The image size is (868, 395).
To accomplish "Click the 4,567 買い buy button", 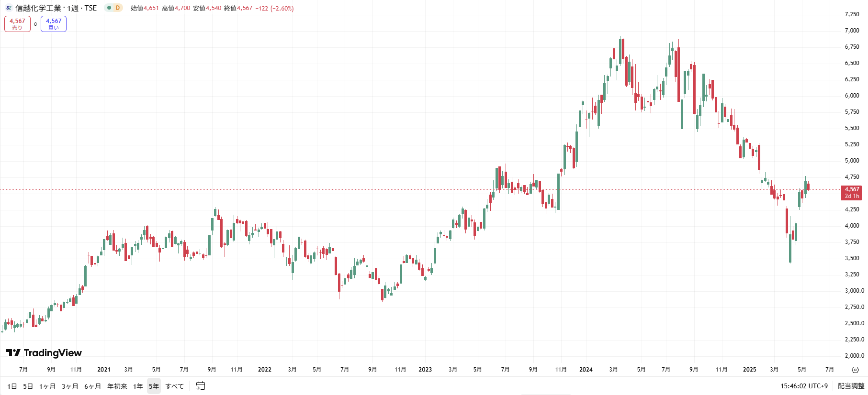I will (54, 24).
